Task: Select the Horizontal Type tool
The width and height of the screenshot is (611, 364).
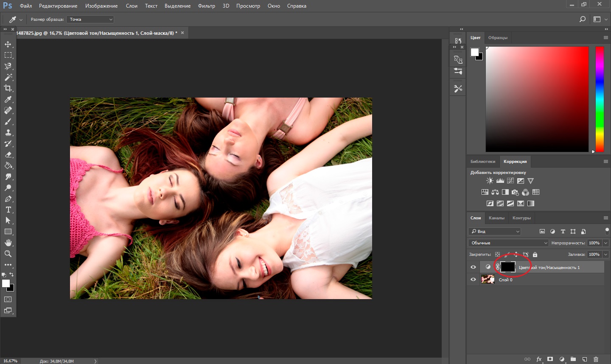Action: coord(8,210)
